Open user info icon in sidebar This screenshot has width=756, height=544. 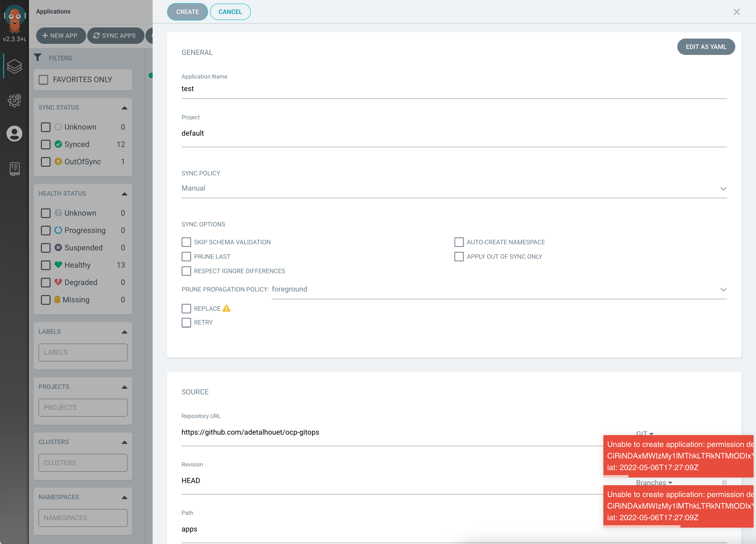click(x=14, y=134)
